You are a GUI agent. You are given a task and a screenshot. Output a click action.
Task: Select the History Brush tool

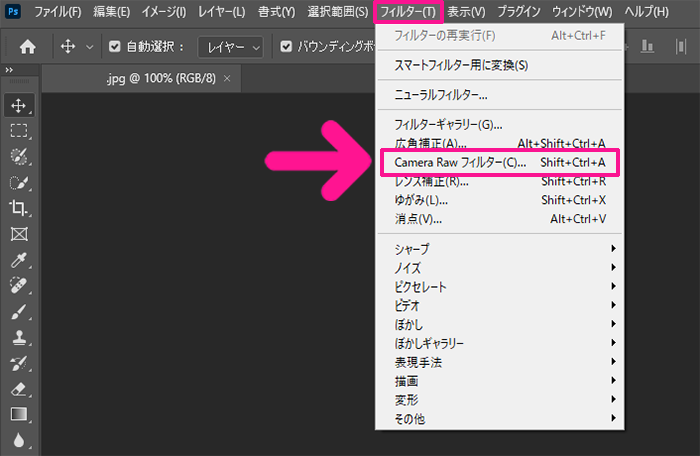(18, 364)
